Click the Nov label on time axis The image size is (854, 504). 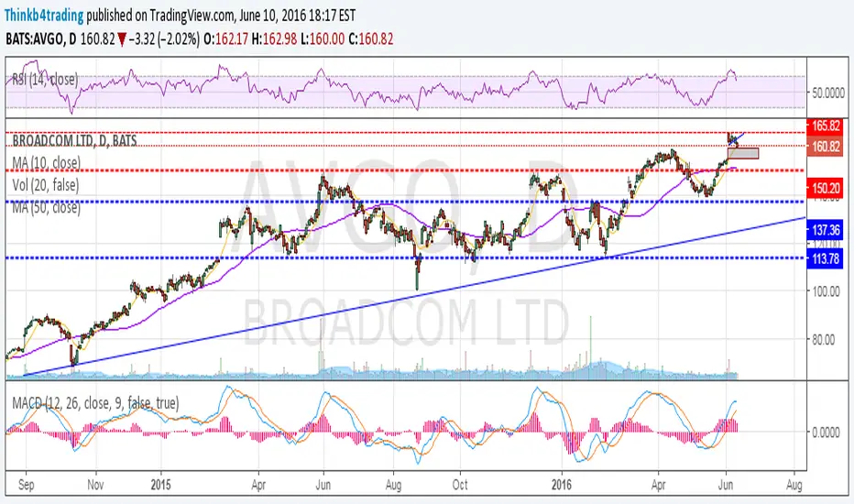95,485
